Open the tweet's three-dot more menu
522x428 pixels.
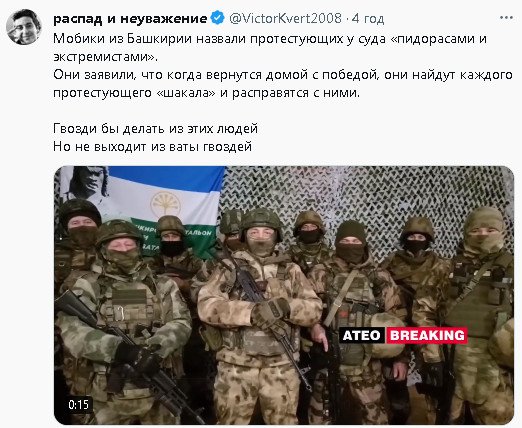(x=506, y=18)
